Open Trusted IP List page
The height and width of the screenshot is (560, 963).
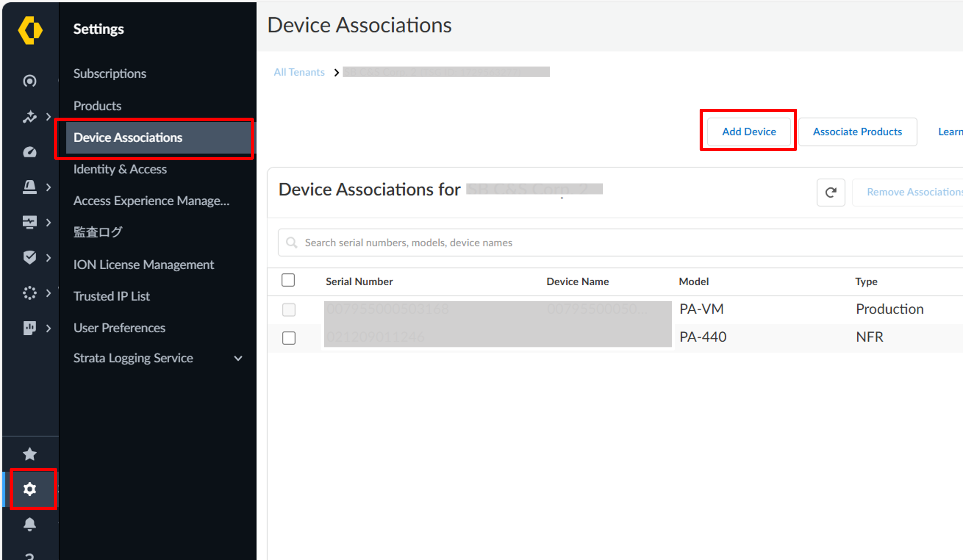[x=111, y=296]
